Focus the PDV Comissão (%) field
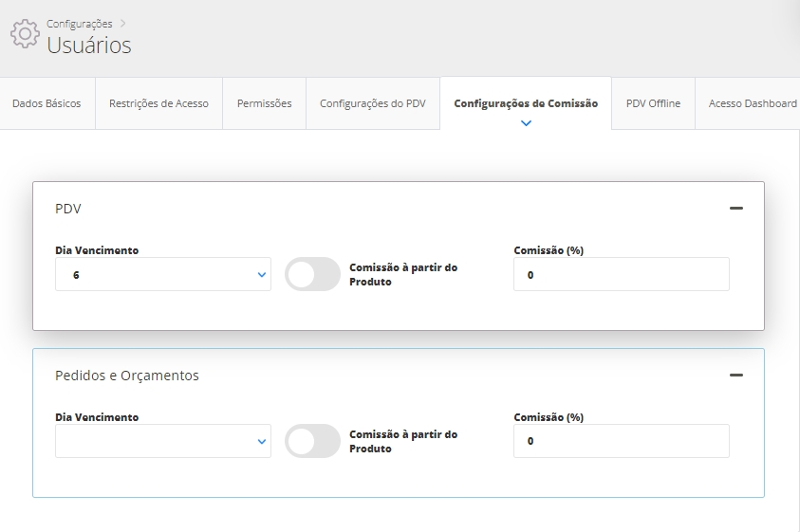Screen dimensions: 800x532 tap(621, 274)
